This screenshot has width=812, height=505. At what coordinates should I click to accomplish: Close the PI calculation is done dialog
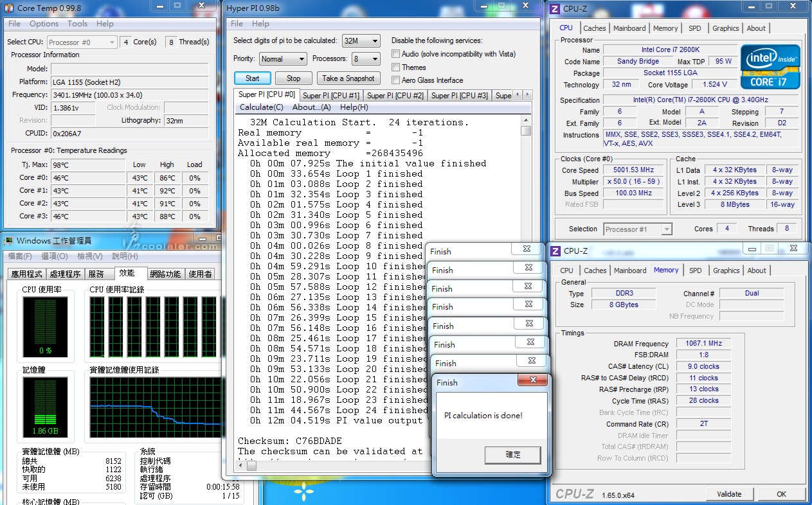click(x=533, y=380)
